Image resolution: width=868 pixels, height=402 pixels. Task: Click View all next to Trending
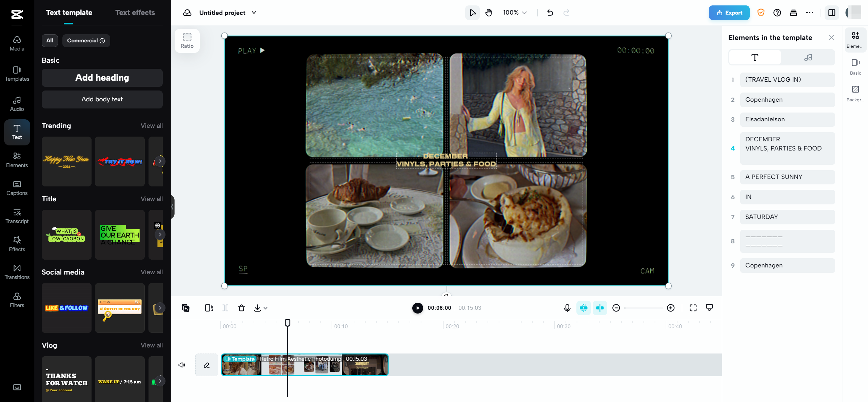152,125
